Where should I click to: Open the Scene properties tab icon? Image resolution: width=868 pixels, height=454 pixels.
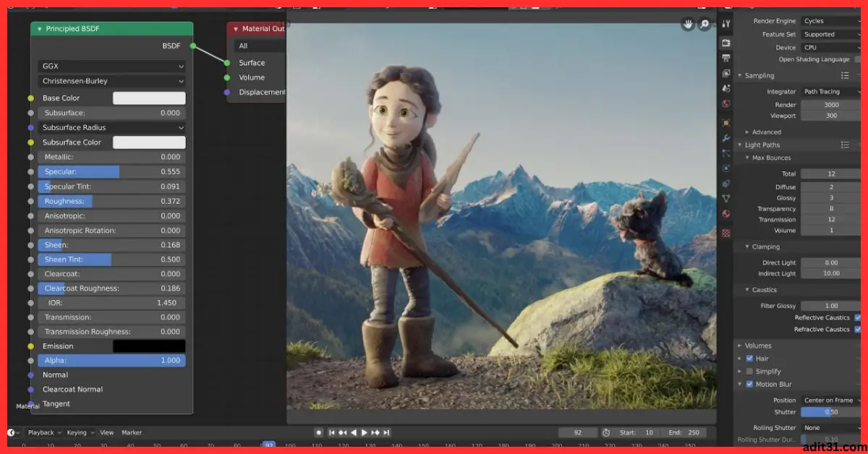pyautogui.click(x=726, y=88)
